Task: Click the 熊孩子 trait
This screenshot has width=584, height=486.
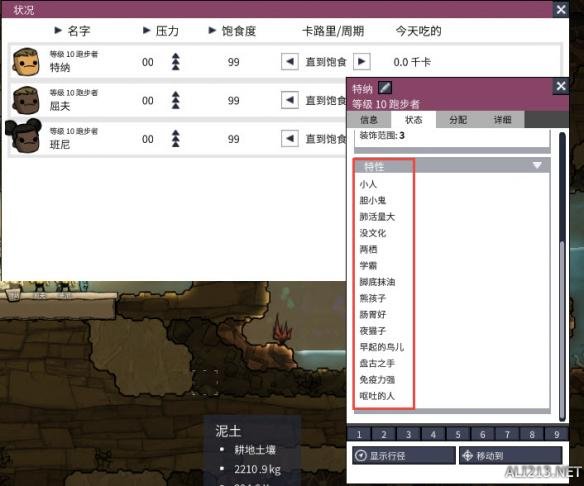Action: point(373,298)
